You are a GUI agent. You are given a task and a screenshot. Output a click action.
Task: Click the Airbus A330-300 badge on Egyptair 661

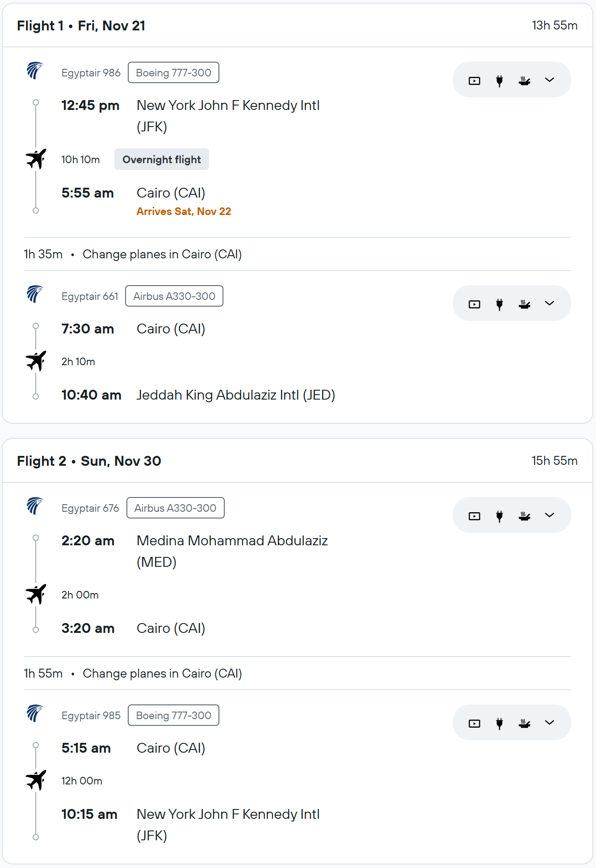pos(174,296)
